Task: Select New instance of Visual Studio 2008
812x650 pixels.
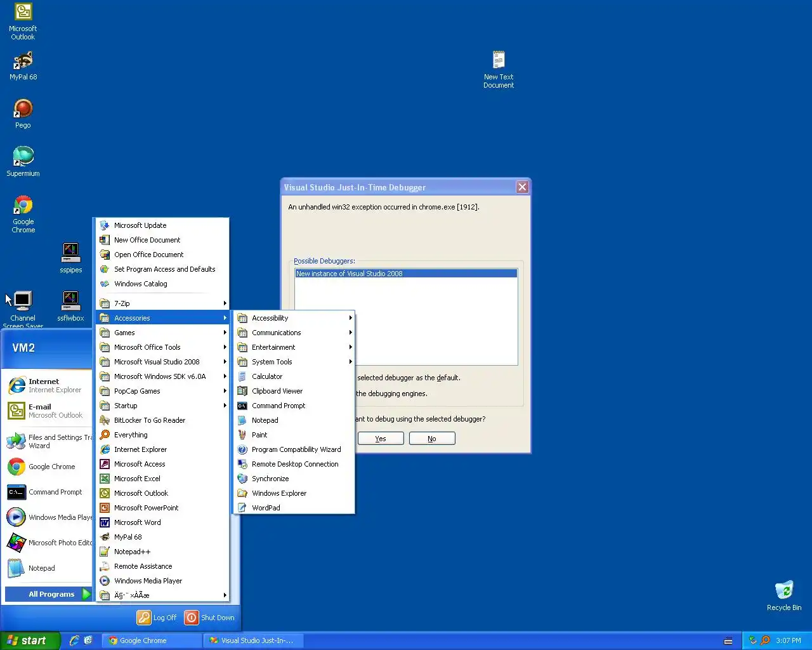Action: click(406, 274)
